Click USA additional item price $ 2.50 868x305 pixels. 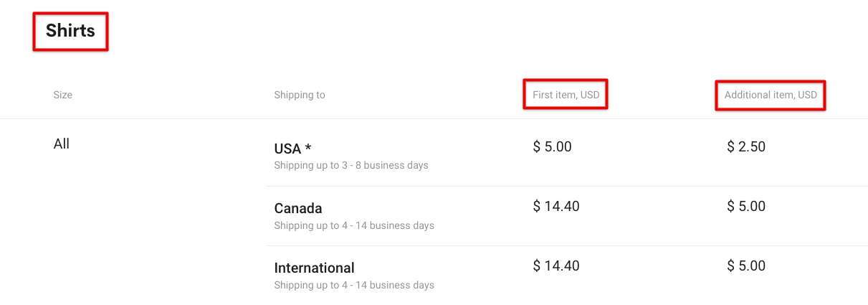click(746, 146)
